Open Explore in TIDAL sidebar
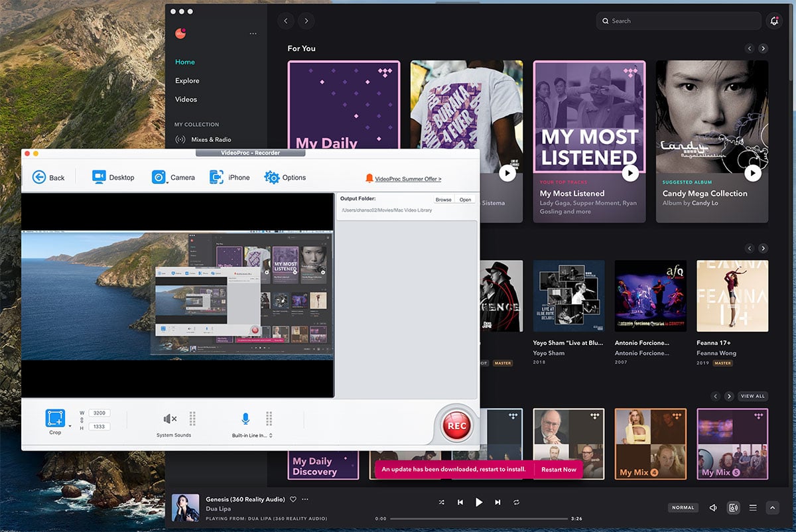The width and height of the screenshot is (796, 532). (187, 80)
